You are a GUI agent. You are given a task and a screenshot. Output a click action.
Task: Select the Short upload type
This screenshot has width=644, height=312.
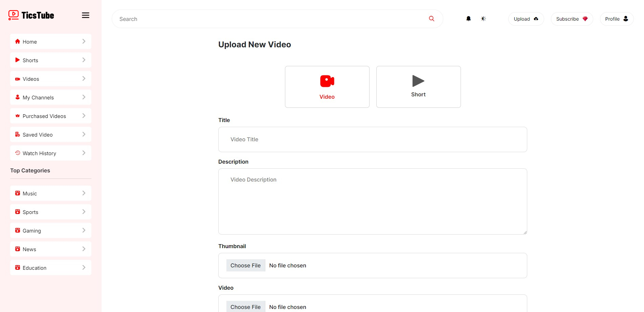tap(418, 87)
